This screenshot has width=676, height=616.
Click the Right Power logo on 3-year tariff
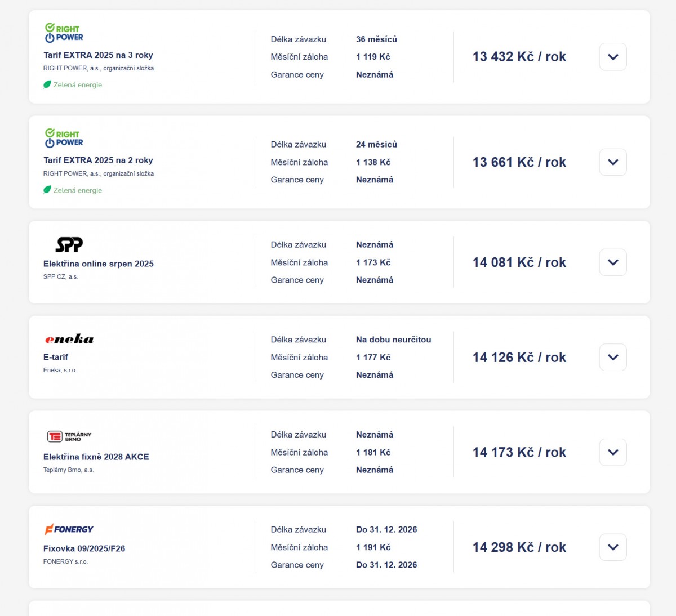(x=64, y=33)
